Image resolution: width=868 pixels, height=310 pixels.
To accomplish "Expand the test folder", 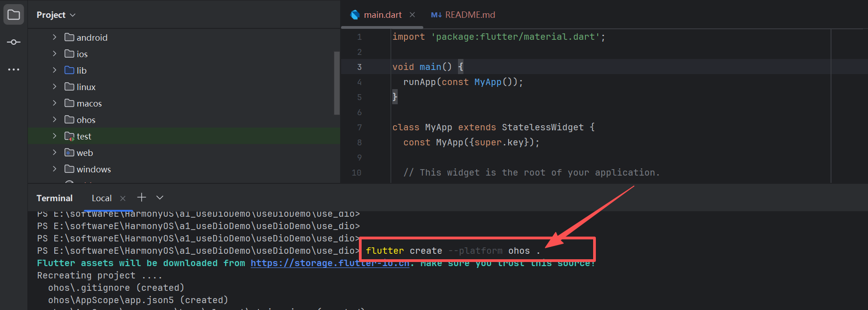I will [54, 136].
